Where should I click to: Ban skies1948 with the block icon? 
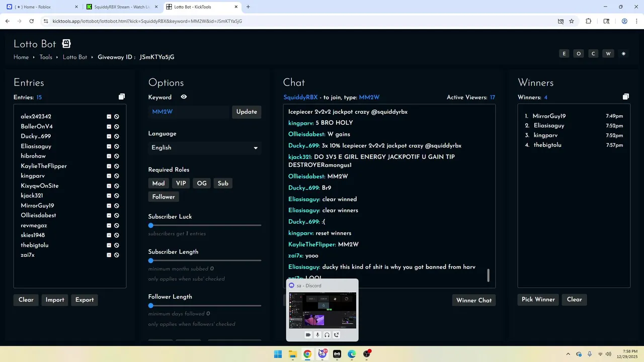pyautogui.click(x=116, y=235)
